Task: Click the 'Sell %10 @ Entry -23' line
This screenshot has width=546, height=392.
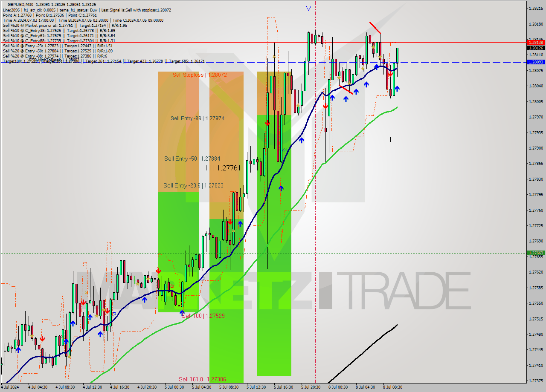Action: [58, 46]
